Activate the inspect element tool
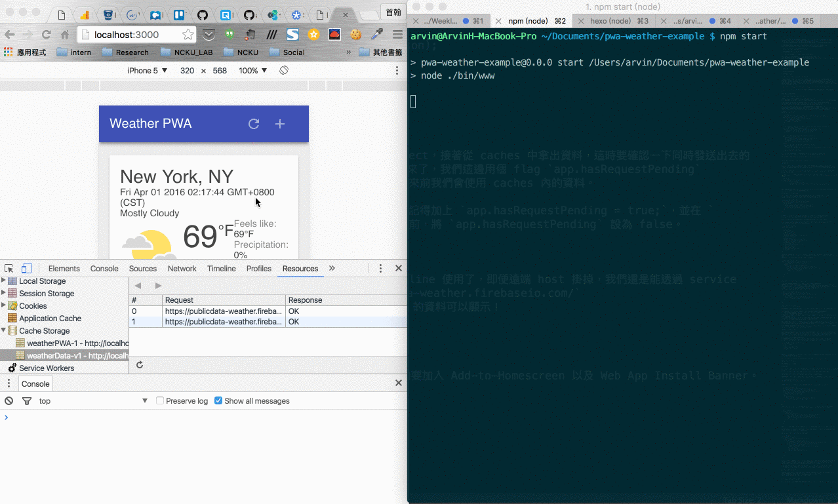The image size is (838, 504). [x=9, y=269]
